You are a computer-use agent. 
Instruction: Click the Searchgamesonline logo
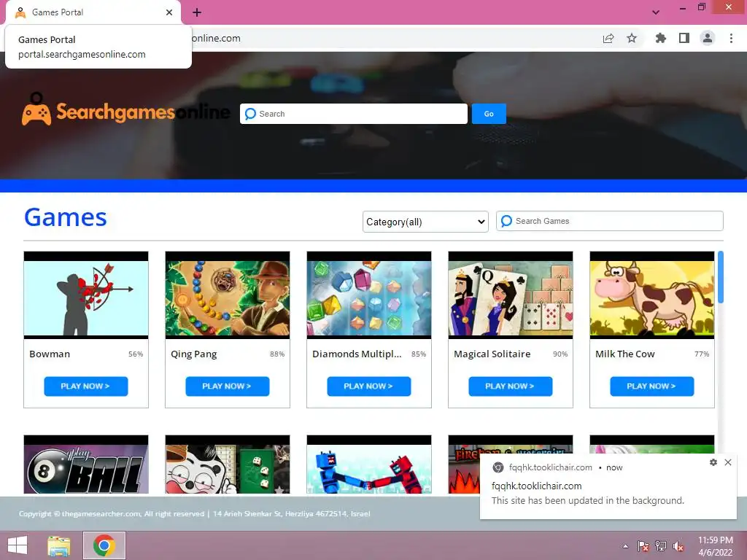(125, 109)
